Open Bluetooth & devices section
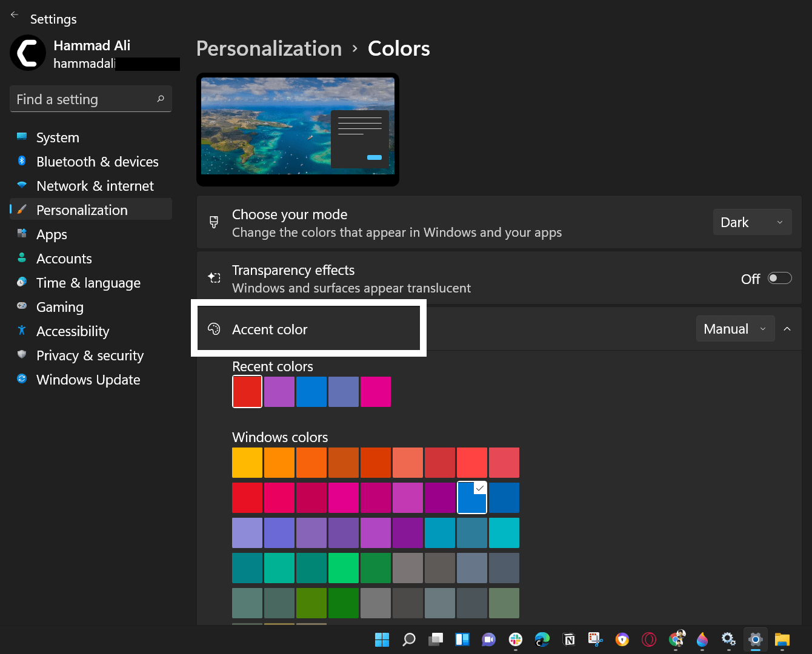Viewport: 812px width, 654px height. point(97,162)
